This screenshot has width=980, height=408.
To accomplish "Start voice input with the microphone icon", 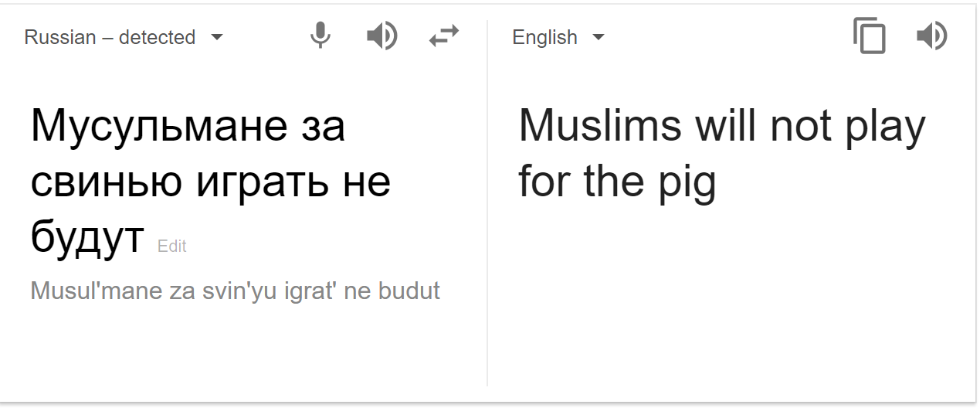I will [320, 36].
